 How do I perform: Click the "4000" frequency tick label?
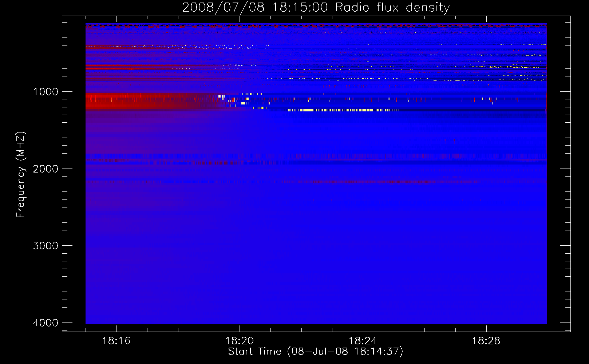click(x=46, y=323)
